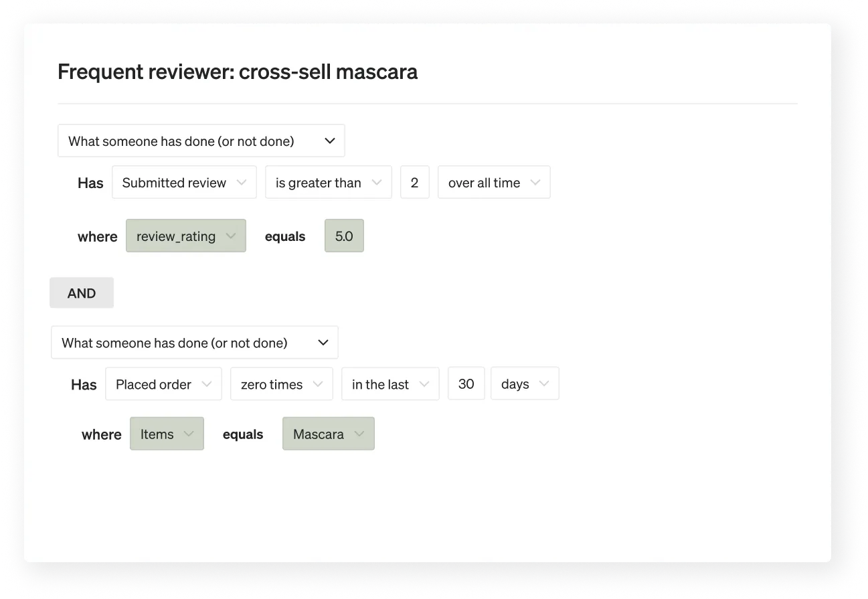Select the "2" review count field

415,182
